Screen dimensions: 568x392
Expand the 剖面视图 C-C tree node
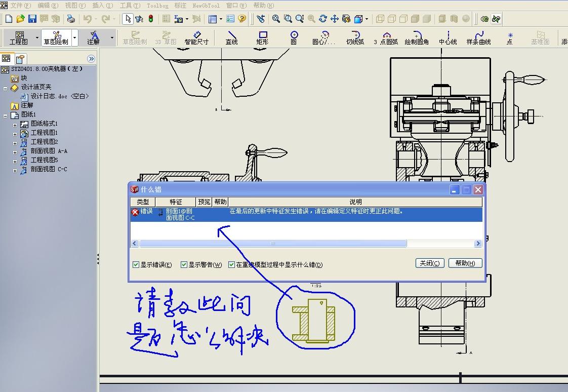(x=15, y=171)
